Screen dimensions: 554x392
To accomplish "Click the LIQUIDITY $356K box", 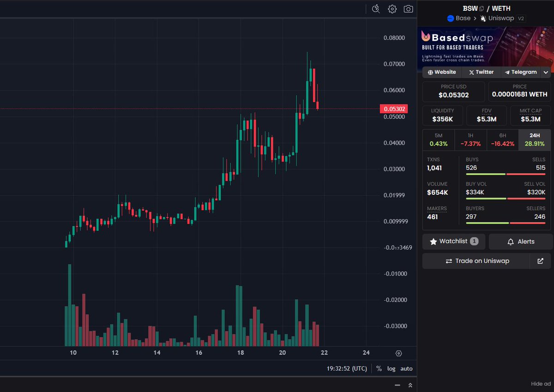I will point(442,115).
